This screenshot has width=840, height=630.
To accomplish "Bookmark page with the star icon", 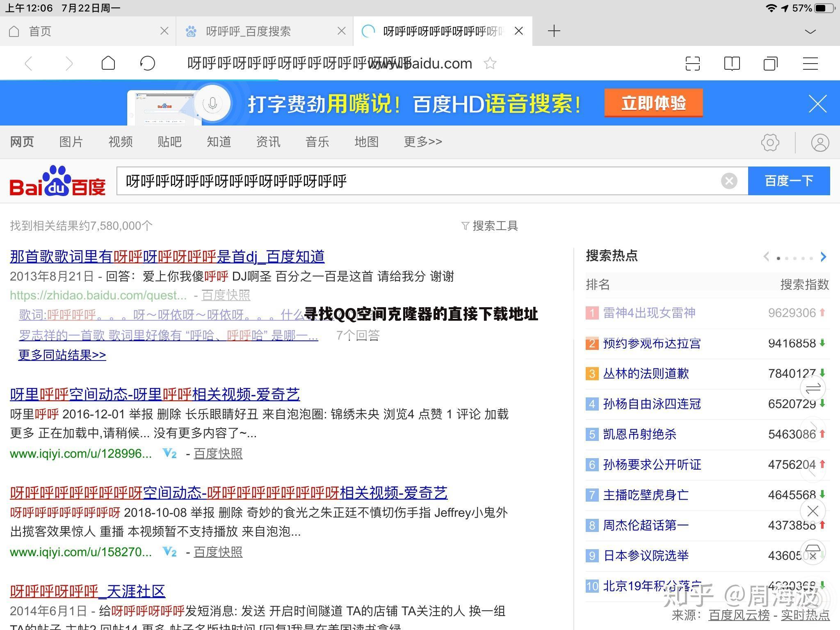I will [x=490, y=63].
